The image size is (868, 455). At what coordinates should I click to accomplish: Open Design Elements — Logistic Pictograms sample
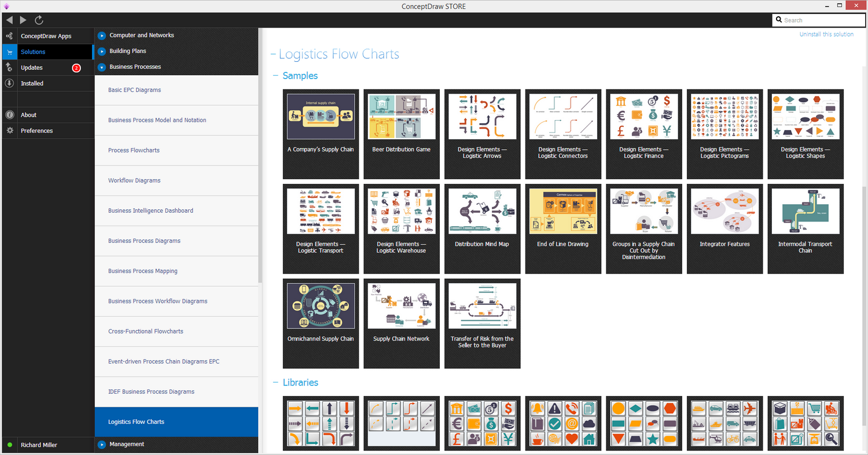coord(724,134)
